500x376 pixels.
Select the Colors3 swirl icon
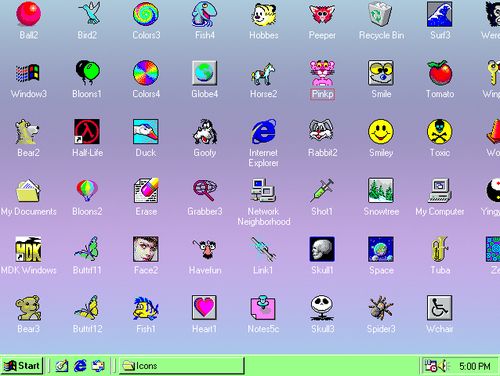(x=146, y=14)
